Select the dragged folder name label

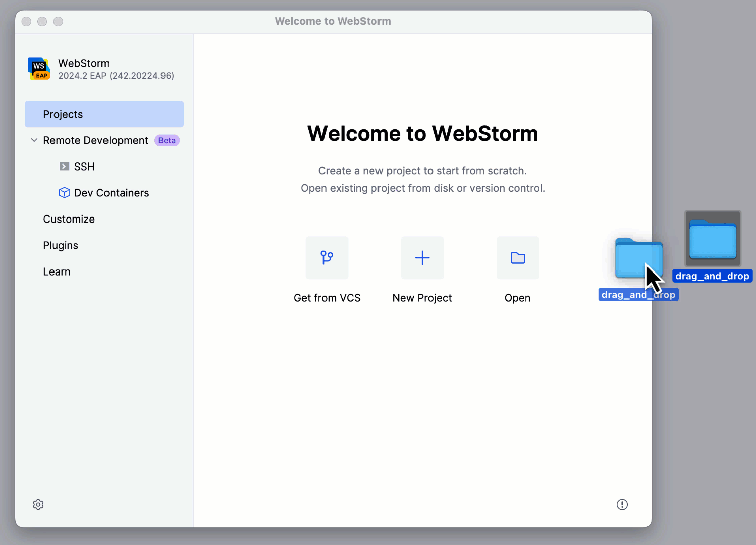(638, 294)
